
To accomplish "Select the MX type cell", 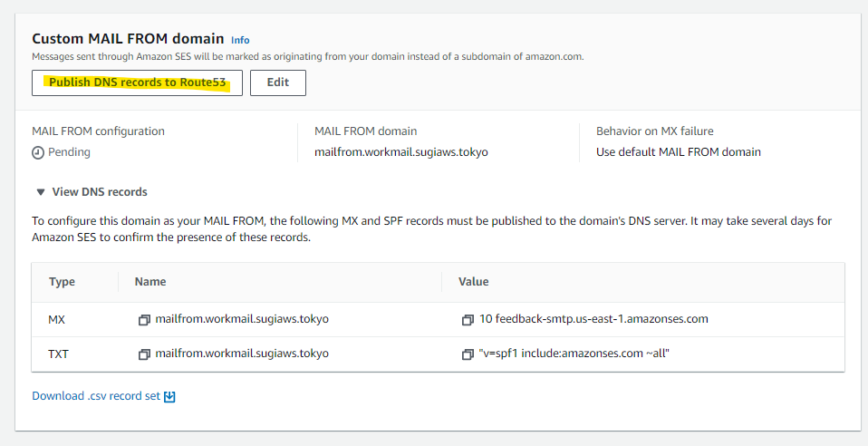I will pyautogui.click(x=57, y=319).
